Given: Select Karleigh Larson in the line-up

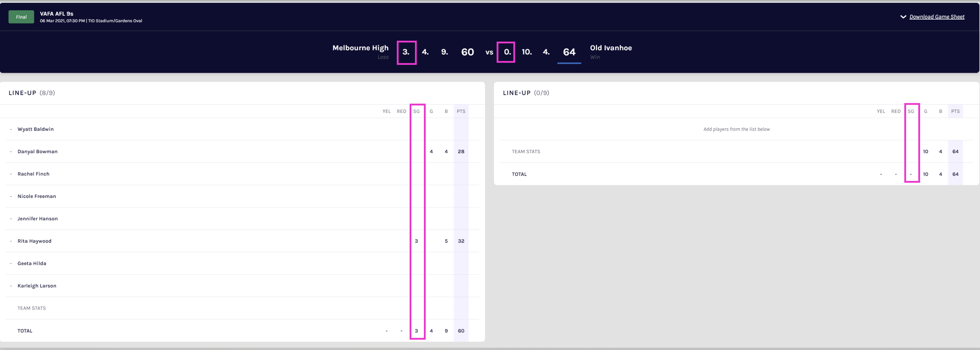Looking at the screenshot, I should pos(37,286).
